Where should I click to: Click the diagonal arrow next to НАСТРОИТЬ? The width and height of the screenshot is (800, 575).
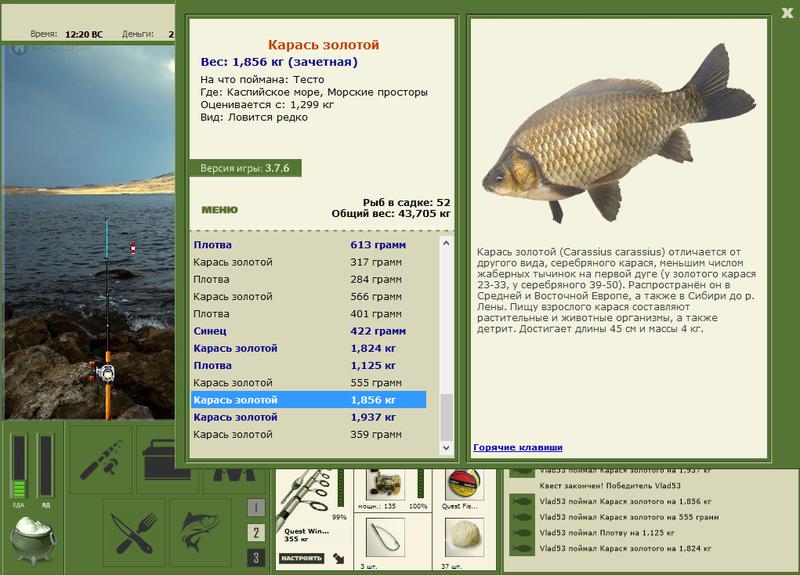(338, 558)
